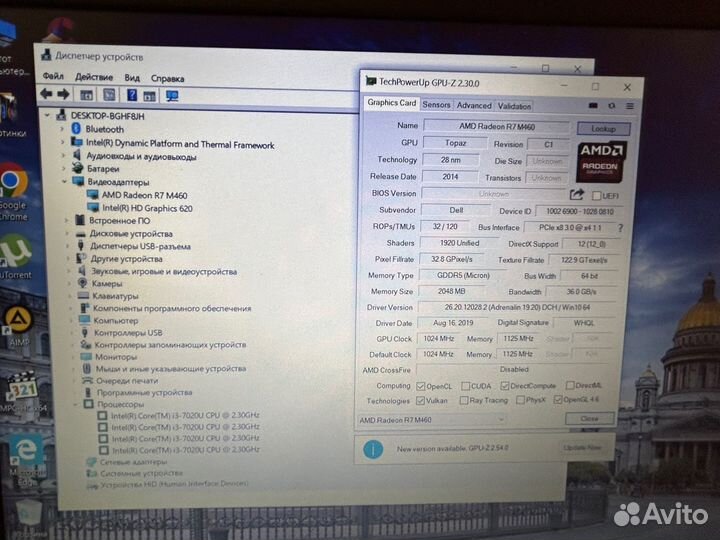The image size is (720, 540).
Task: Toggle the OpenGL 4.6 checkbox
Action: pos(558,400)
